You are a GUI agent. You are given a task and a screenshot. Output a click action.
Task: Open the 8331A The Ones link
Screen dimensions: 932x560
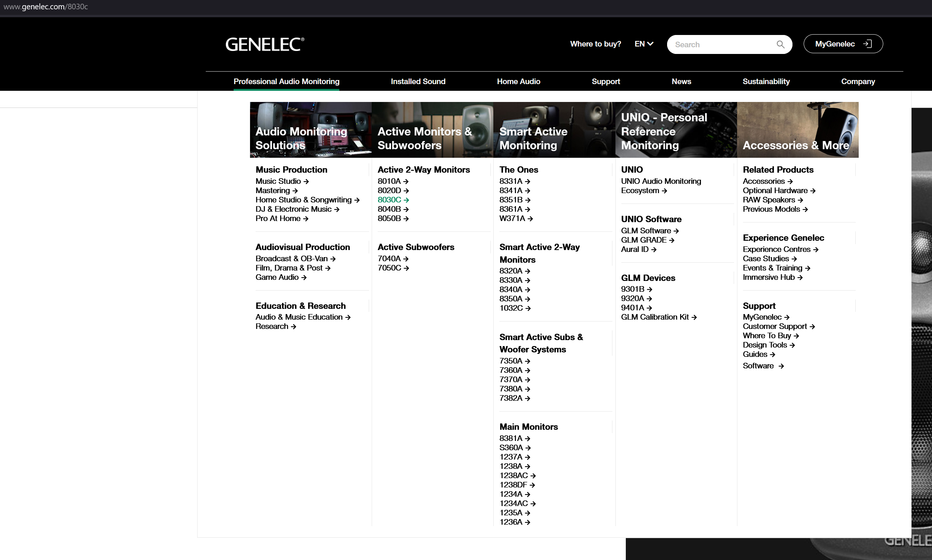(515, 181)
